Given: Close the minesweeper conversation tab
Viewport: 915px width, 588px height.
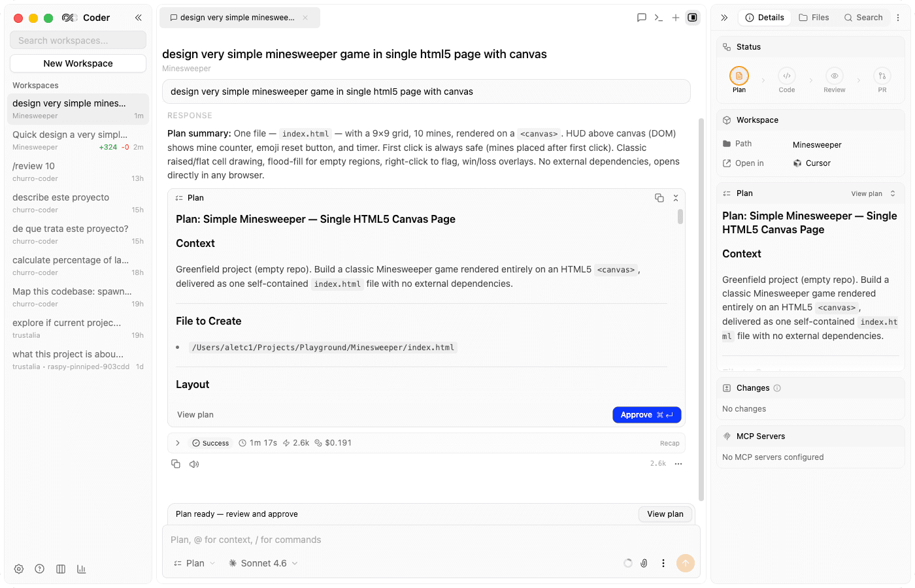Looking at the screenshot, I should click(x=305, y=18).
